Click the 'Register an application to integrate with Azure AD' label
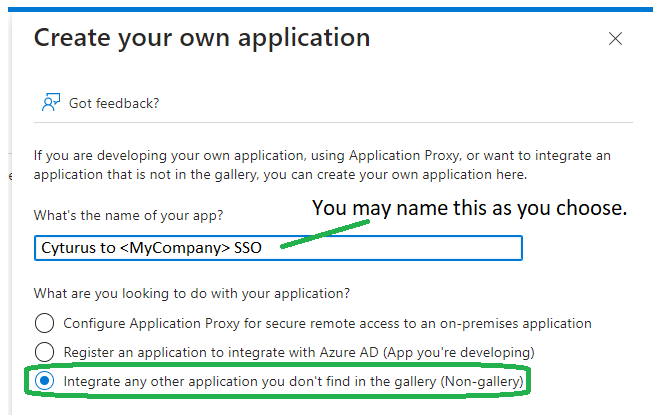The width and height of the screenshot is (657, 420). coord(299,353)
